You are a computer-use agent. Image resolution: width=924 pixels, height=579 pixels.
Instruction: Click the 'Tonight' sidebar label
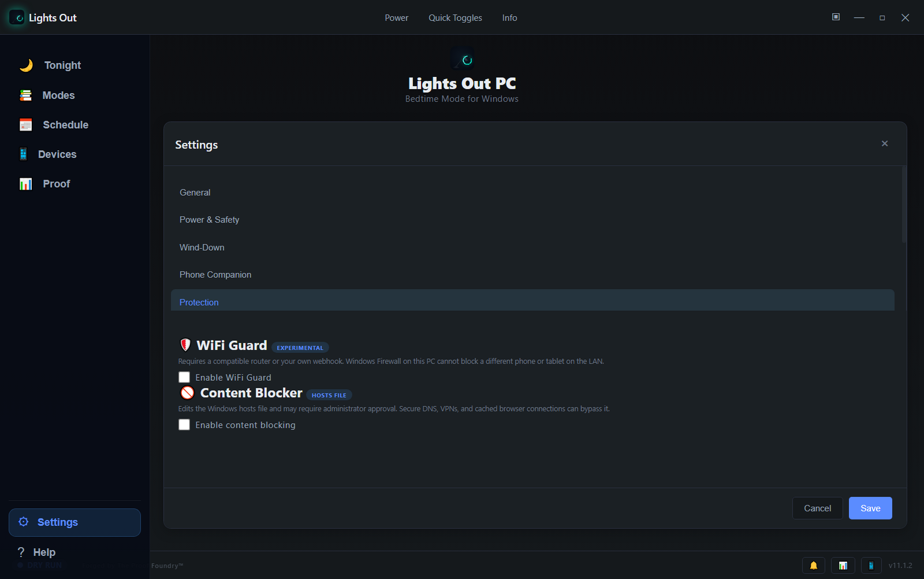point(63,65)
